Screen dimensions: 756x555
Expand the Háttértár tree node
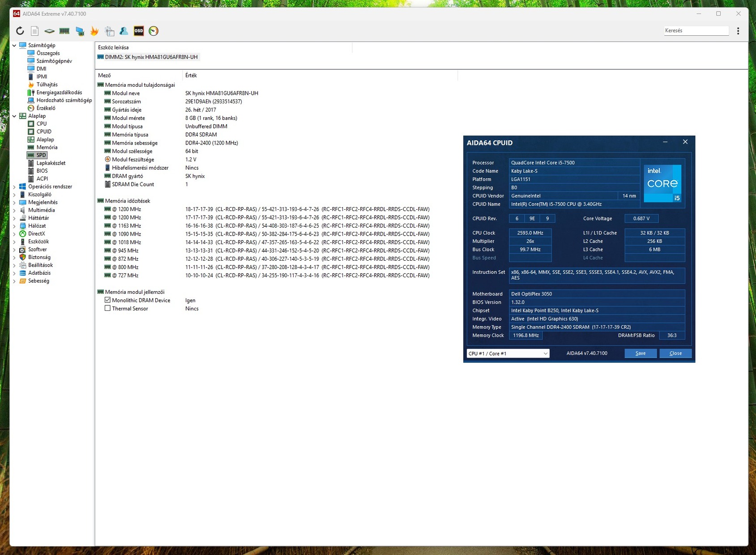point(14,218)
